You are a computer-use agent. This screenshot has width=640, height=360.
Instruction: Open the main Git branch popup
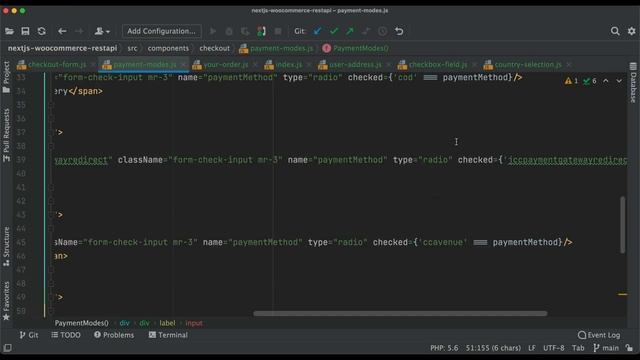[606, 348]
